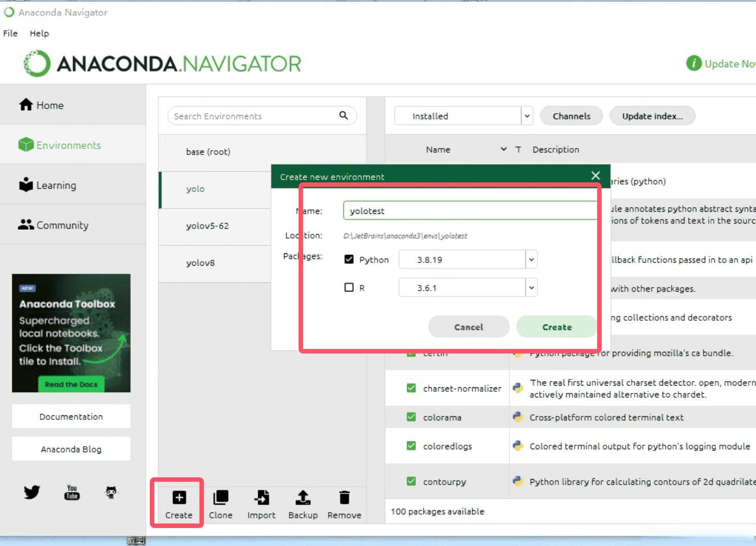The image size is (756, 546).
Task: Click the Update index... button
Action: pyautogui.click(x=652, y=116)
